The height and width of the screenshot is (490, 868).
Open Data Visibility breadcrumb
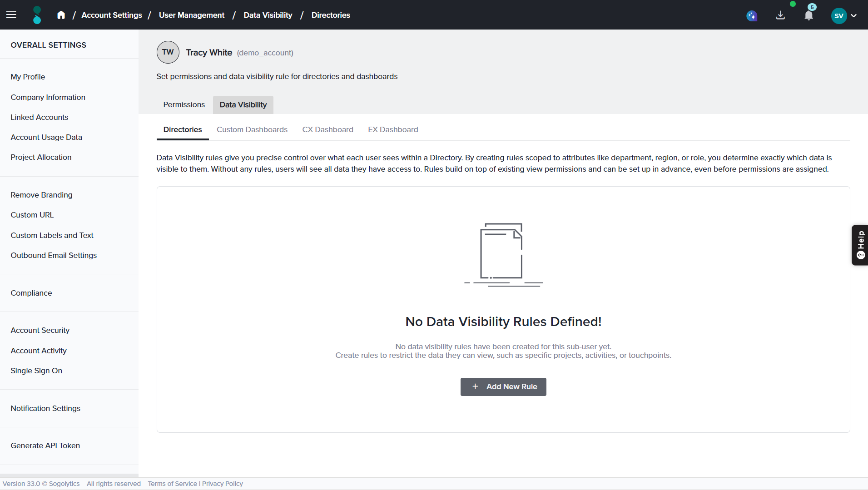(x=268, y=15)
